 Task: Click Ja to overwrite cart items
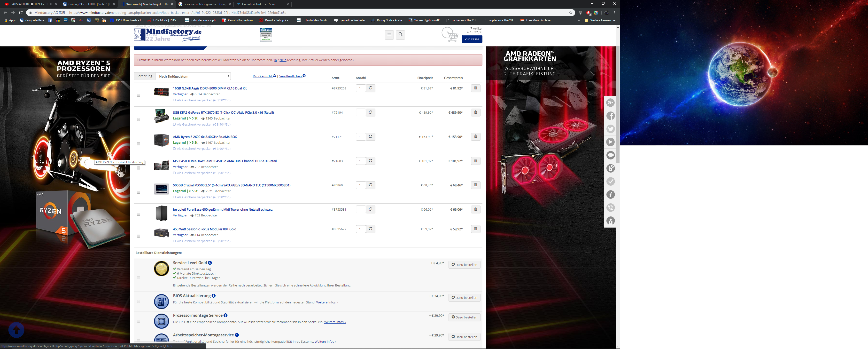coord(275,60)
